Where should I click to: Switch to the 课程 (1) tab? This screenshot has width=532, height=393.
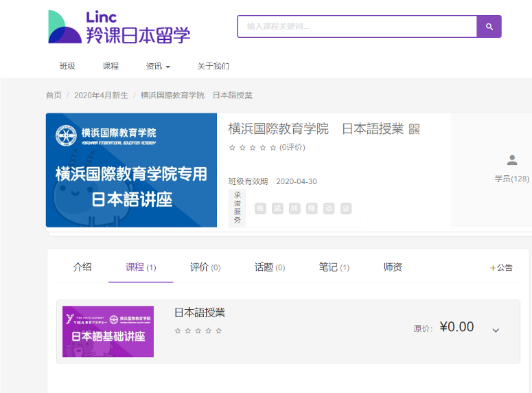click(141, 267)
